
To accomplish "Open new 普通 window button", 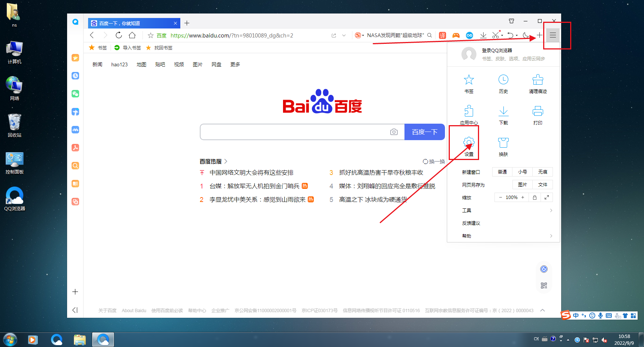I will coord(502,172).
